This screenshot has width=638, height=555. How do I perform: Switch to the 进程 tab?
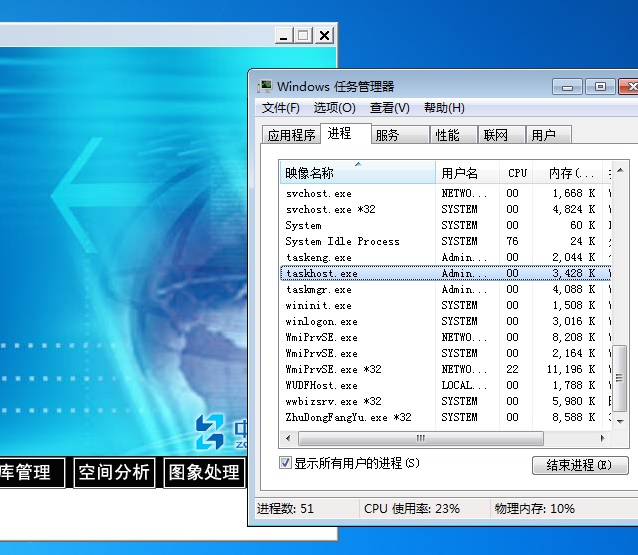(x=345, y=133)
